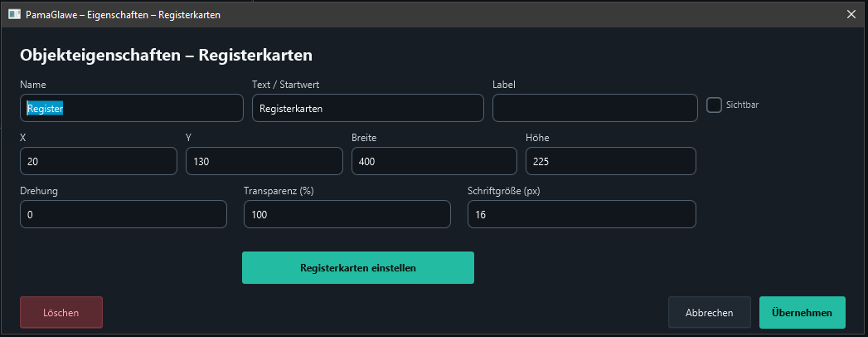
Task: Click the Objekteigenschaften – Registerkarten heading
Action: [x=166, y=56]
